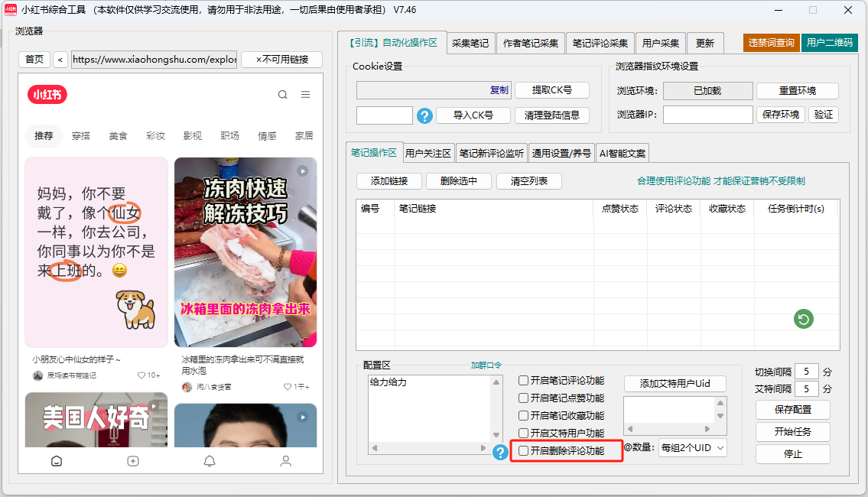
Task: Open the 用户关注区 tab
Action: pyautogui.click(x=428, y=154)
